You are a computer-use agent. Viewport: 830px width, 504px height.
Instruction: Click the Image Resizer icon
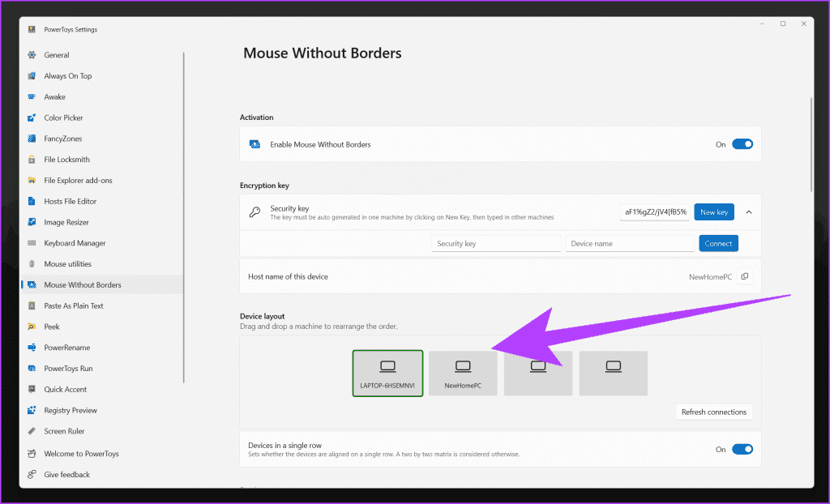click(x=32, y=222)
